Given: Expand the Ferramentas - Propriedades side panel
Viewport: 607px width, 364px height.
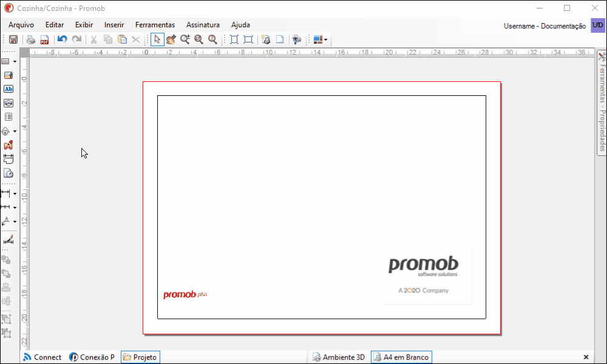Looking at the screenshot, I should 602,103.
